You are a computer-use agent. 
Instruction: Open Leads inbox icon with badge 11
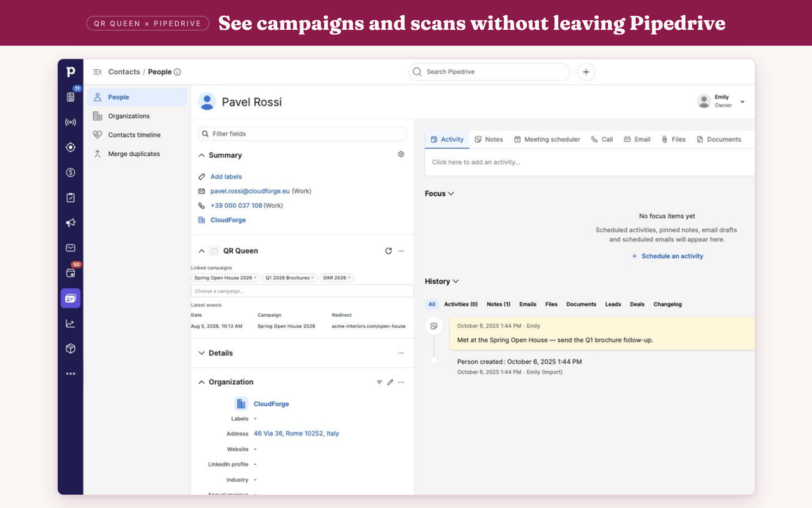tap(70, 97)
